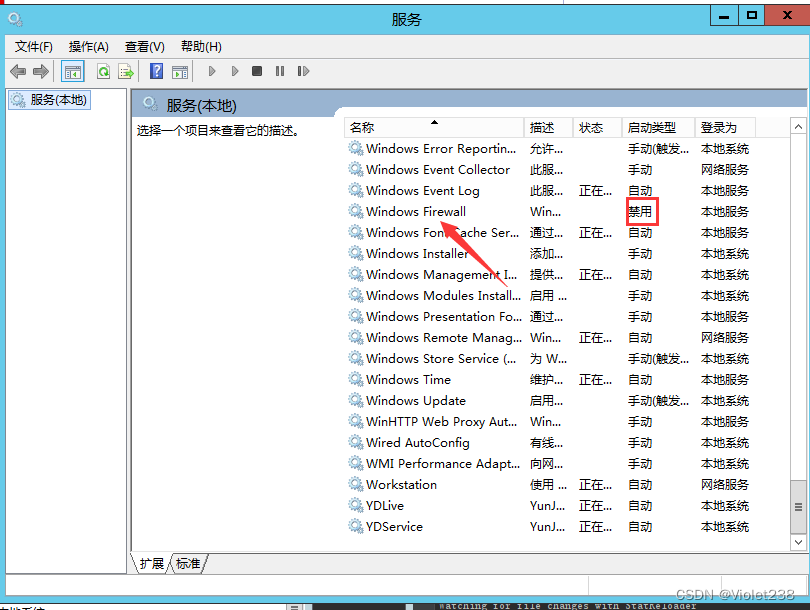The image size is (810, 610).
Task: Go back with the toolbar Back arrow
Action: click(18, 71)
